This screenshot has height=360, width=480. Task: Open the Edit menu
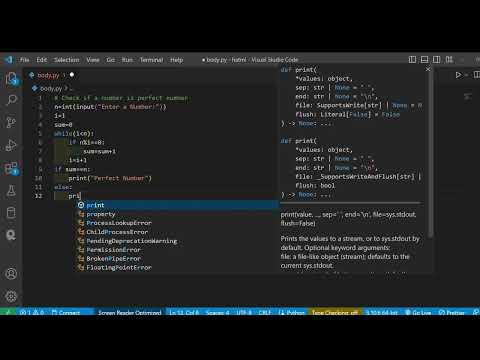[42, 60]
